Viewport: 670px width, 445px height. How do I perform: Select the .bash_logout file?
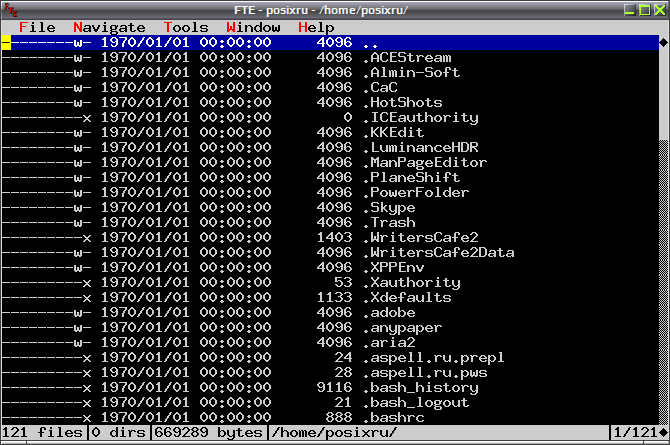pyautogui.click(x=330, y=402)
